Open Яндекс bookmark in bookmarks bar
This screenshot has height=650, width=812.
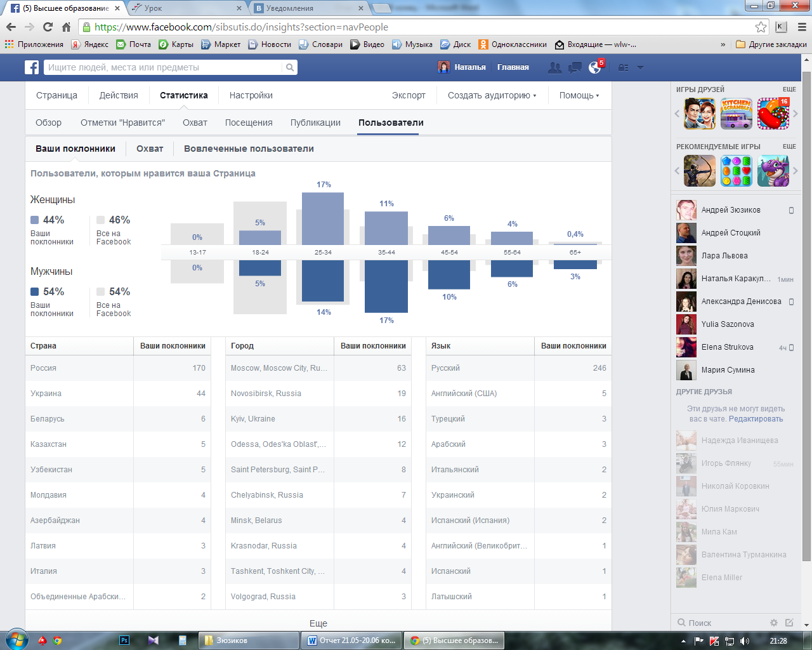(90, 44)
